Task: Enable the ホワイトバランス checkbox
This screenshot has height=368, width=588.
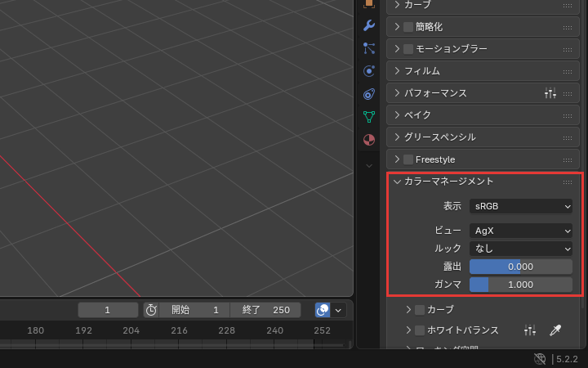Action: click(x=420, y=330)
